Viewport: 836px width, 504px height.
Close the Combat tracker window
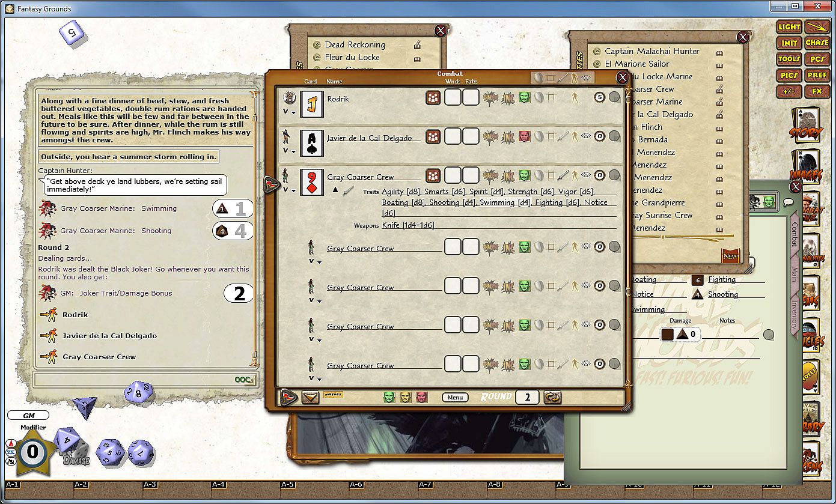point(622,77)
